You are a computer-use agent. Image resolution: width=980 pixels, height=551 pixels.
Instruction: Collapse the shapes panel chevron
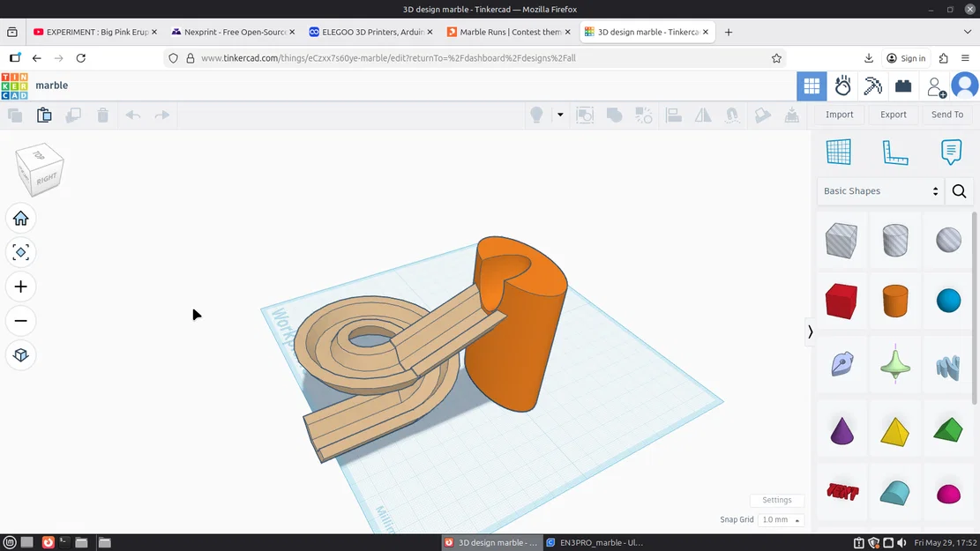(x=810, y=331)
